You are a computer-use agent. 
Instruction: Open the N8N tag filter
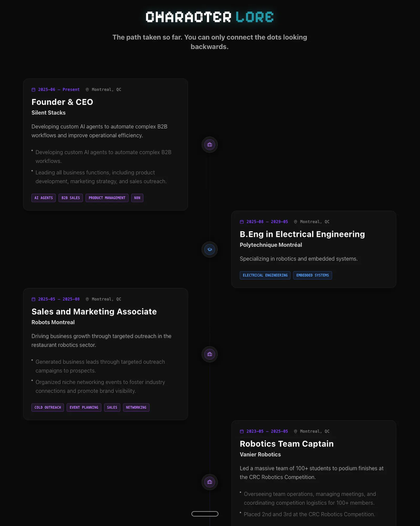pyautogui.click(x=137, y=198)
